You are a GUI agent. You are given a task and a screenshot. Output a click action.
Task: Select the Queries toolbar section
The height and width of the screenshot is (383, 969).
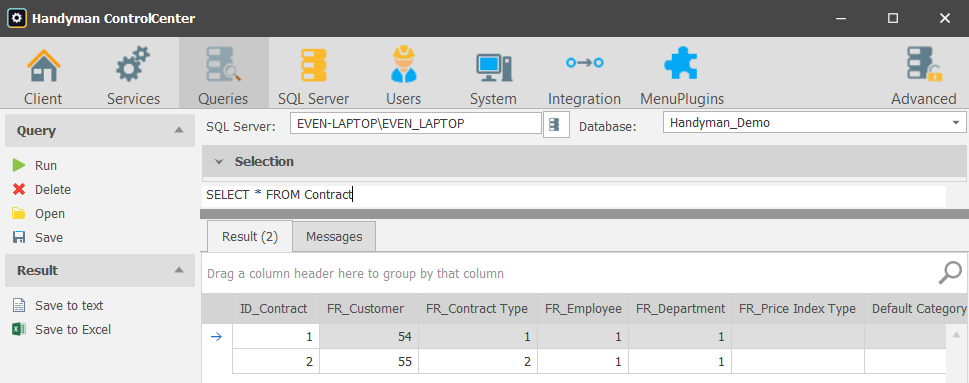[224, 73]
